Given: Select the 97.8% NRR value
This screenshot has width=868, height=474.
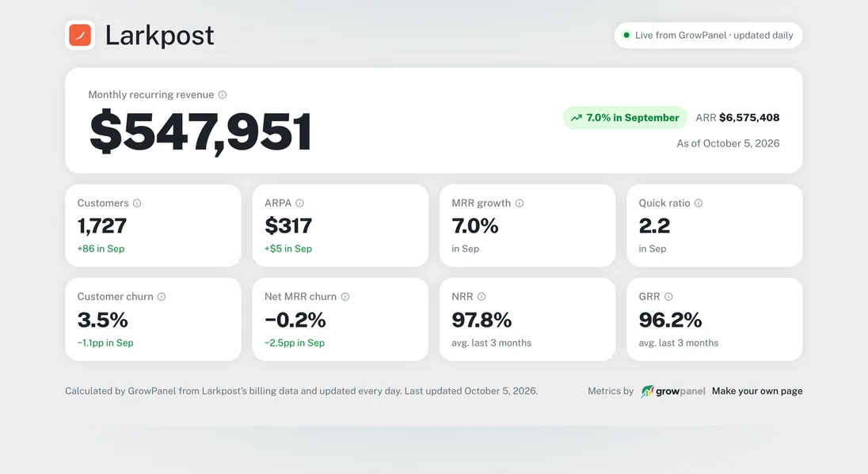Looking at the screenshot, I should click(482, 320).
